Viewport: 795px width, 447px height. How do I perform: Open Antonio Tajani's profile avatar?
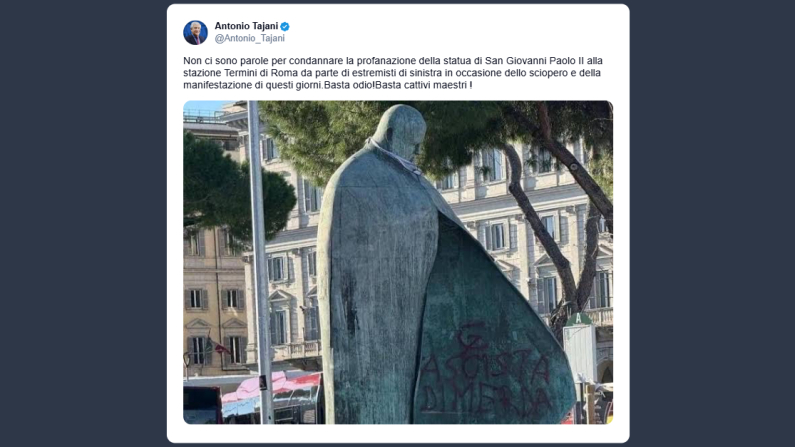point(195,32)
